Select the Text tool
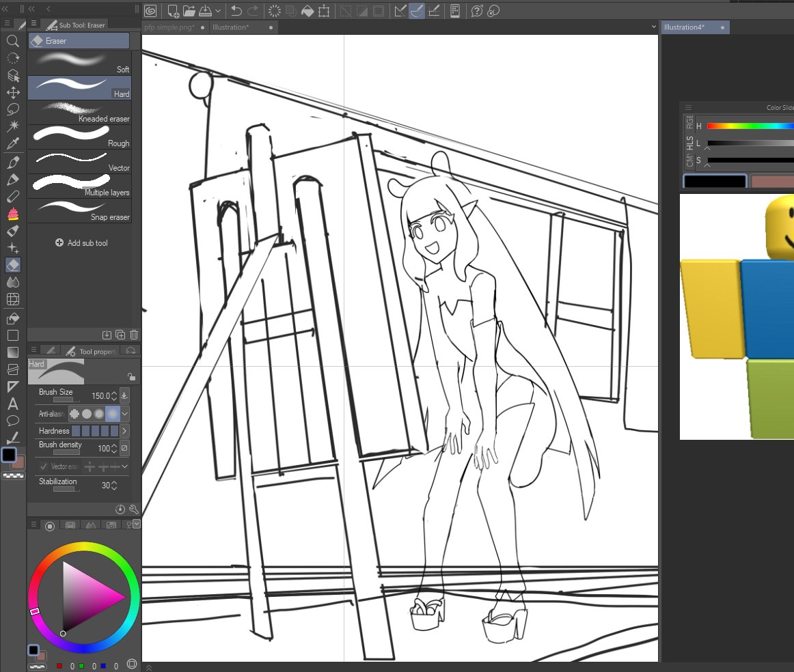Image resolution: width=794 pixels, height=672 pixels. [13, 404]
